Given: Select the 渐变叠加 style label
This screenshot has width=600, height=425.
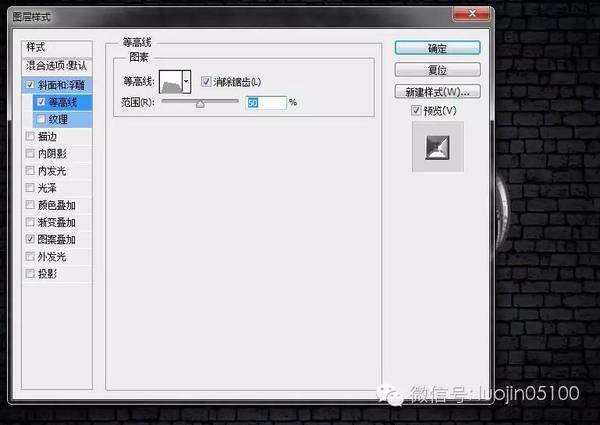Looking at the screenshot, I should coord(57,222).
